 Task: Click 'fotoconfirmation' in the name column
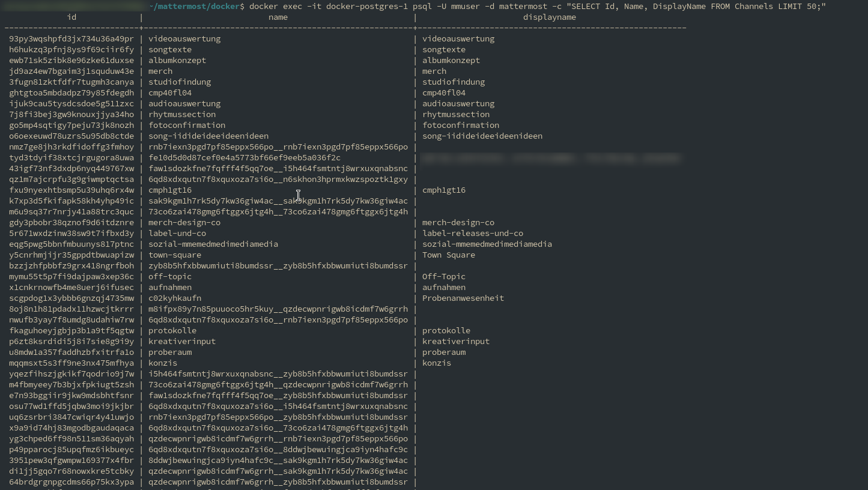coord(187,125)
